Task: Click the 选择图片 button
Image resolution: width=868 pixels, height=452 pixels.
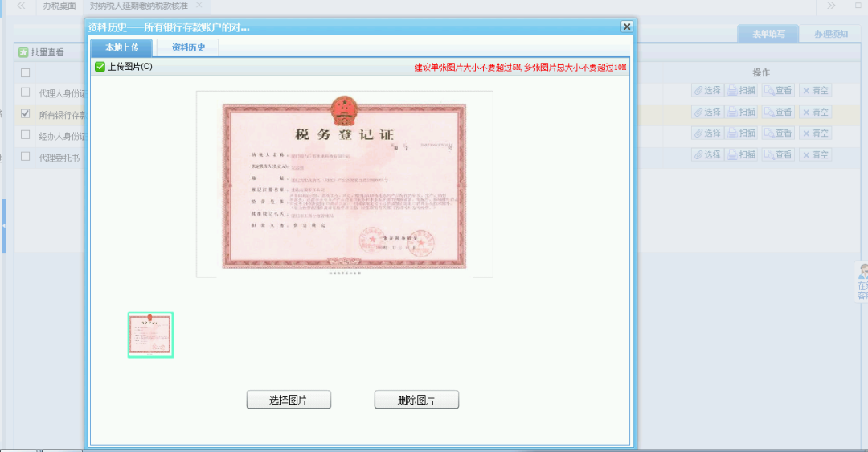Action: (x=289, y=400)
